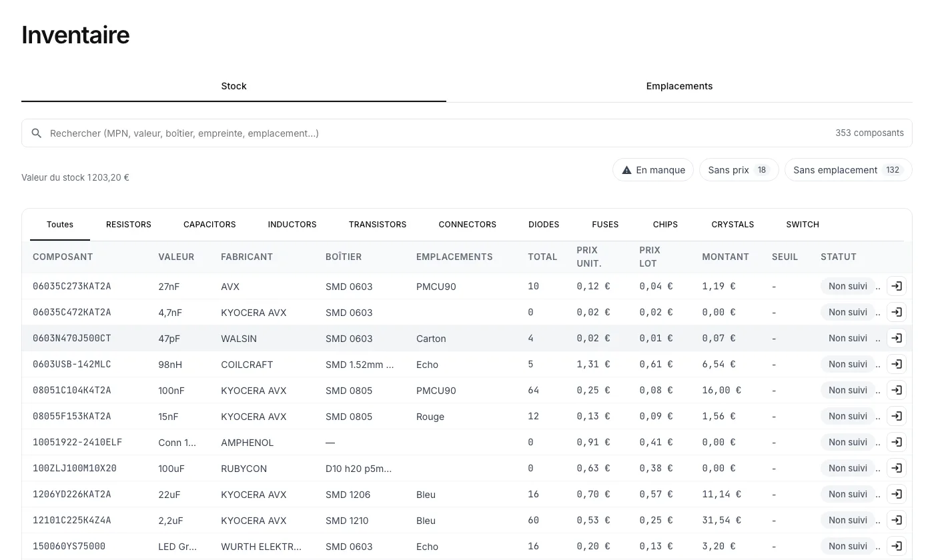This screenshot has height=560, width=934.
Task: Click the SEUIL column header
Action: [x=785, y=257]
